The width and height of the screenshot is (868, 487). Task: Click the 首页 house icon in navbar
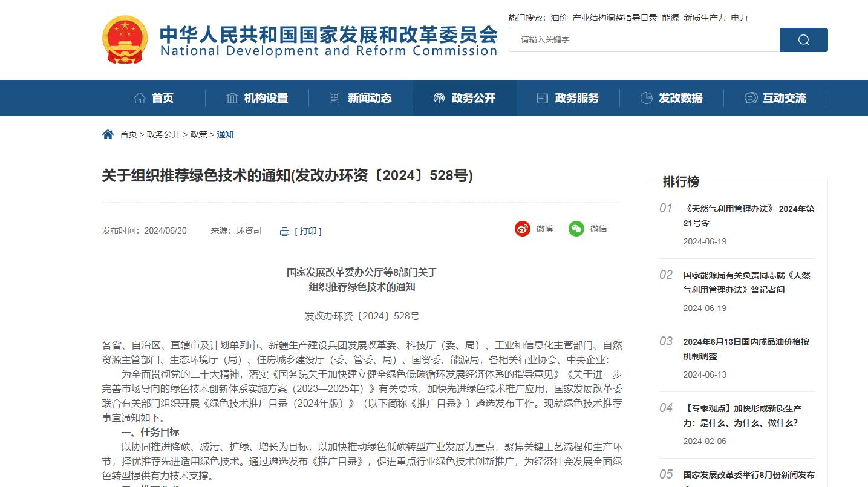coord(140,98)
